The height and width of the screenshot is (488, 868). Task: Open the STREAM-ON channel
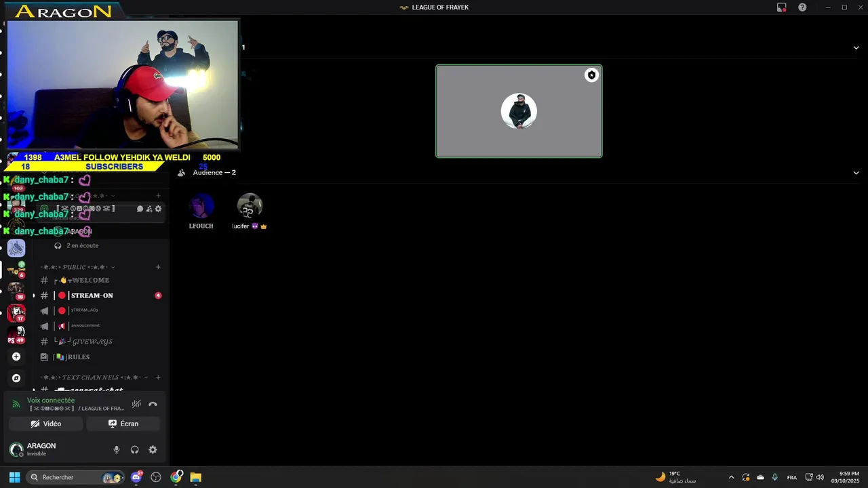[98, 296]
